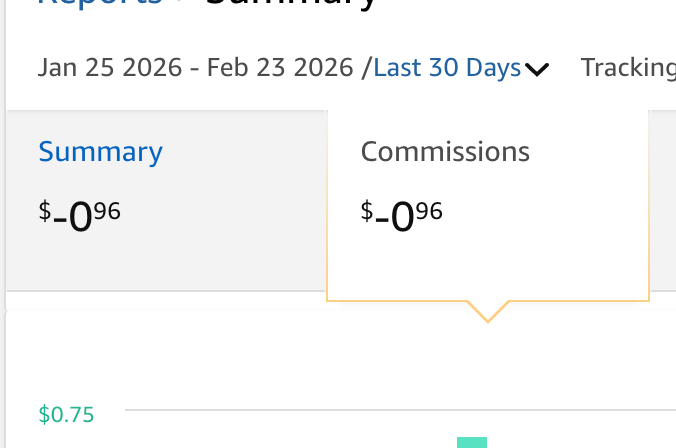Click the Summary tab's $-0.96 amount
The image size is (676, 448).
(80, 214)
